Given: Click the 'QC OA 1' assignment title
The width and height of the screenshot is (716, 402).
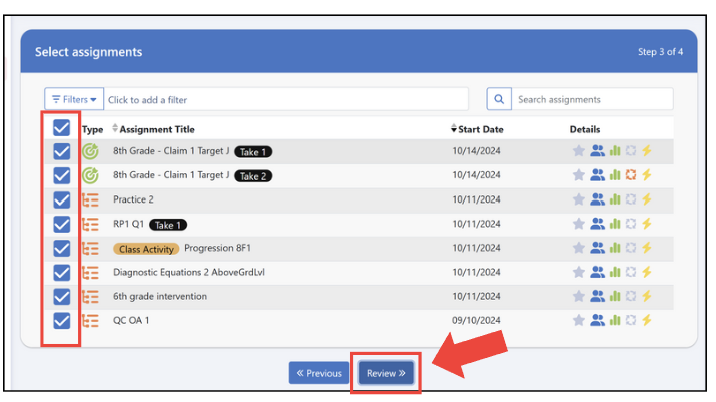Looking at the screenshot, I should coord(131,320).
